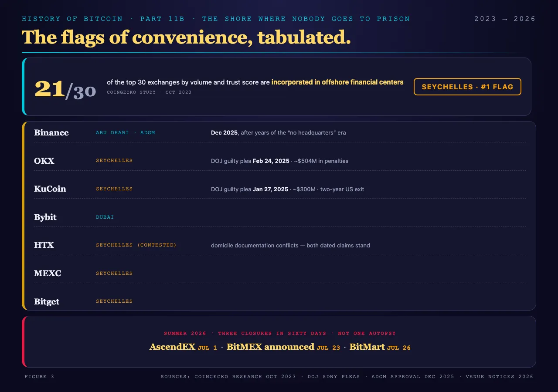This screenshot has height=392, width=558.
Task: Click the large "21/30" statistic
Action: tap(65, 89)
